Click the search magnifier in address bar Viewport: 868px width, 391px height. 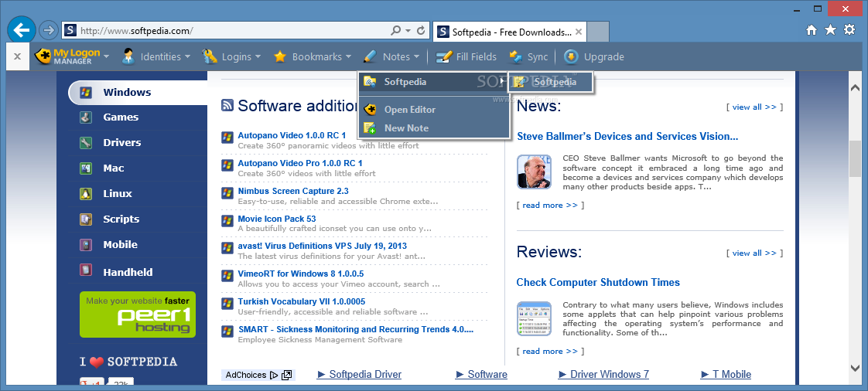click(x=396, y=30)
